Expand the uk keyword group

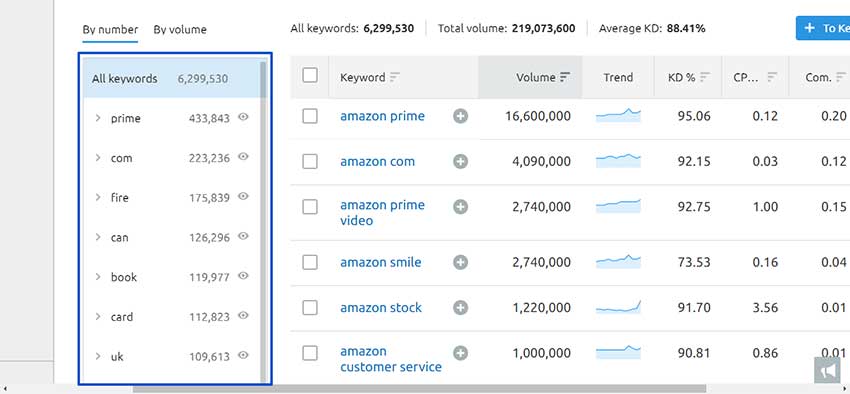click(x=98, y=356)
